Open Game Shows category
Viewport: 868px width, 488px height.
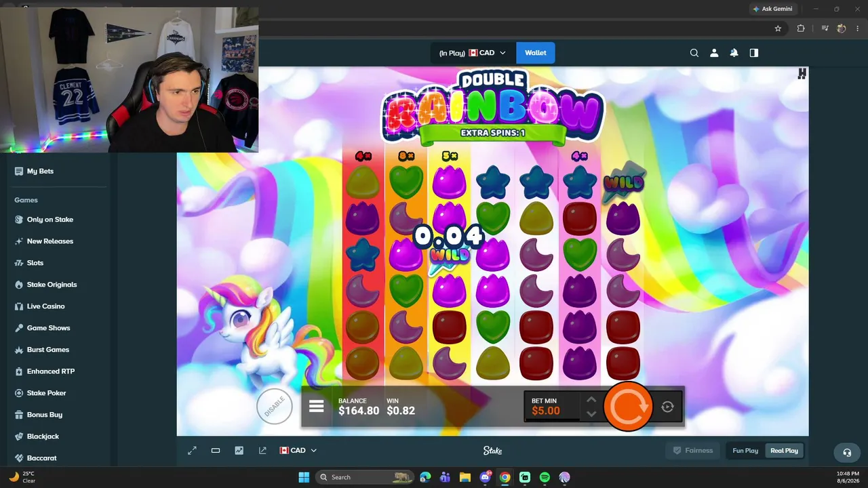point(48,328)
